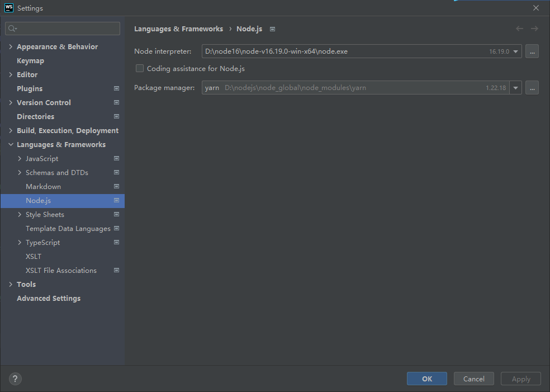This screenshot has height=392, width=550.
Task: Click the forward navigation arrow
Action: 534,29
